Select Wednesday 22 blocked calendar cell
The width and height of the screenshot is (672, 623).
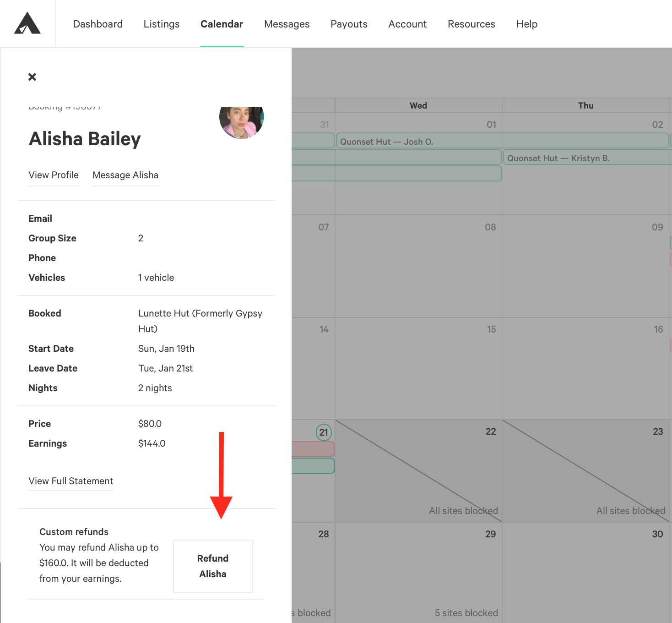pos(418,471)
